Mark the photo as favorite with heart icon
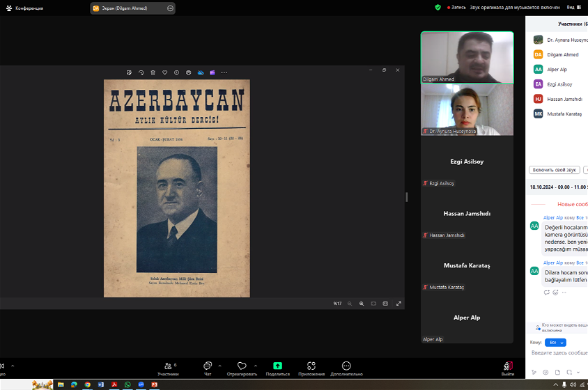This screenshot has width=588, height=390. (x=164, y=72)
